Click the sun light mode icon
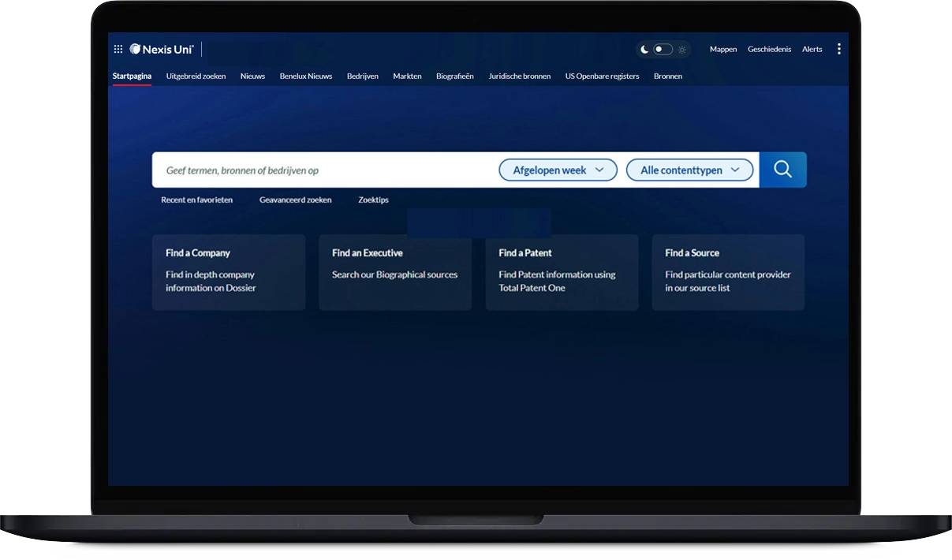This screenshot has height=560, width=952. click(x=682, y=50)
